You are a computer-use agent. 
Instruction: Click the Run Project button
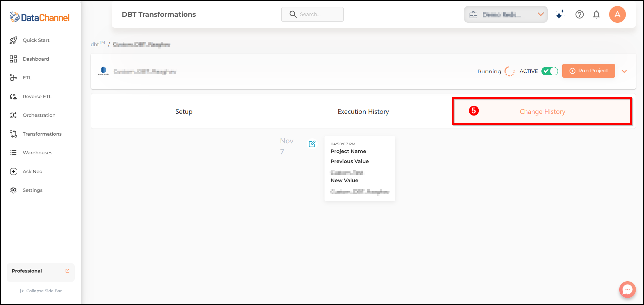[x=589, y=71]
